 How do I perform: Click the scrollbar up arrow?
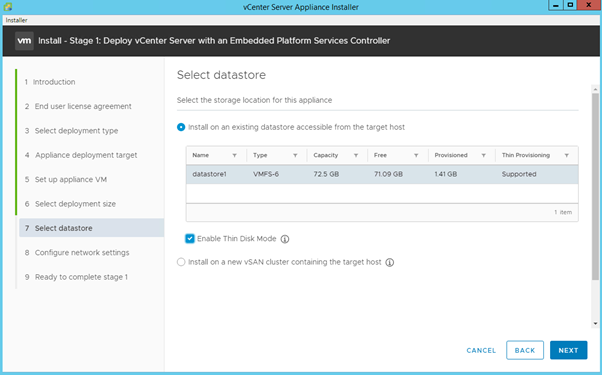tap(595, 89)
